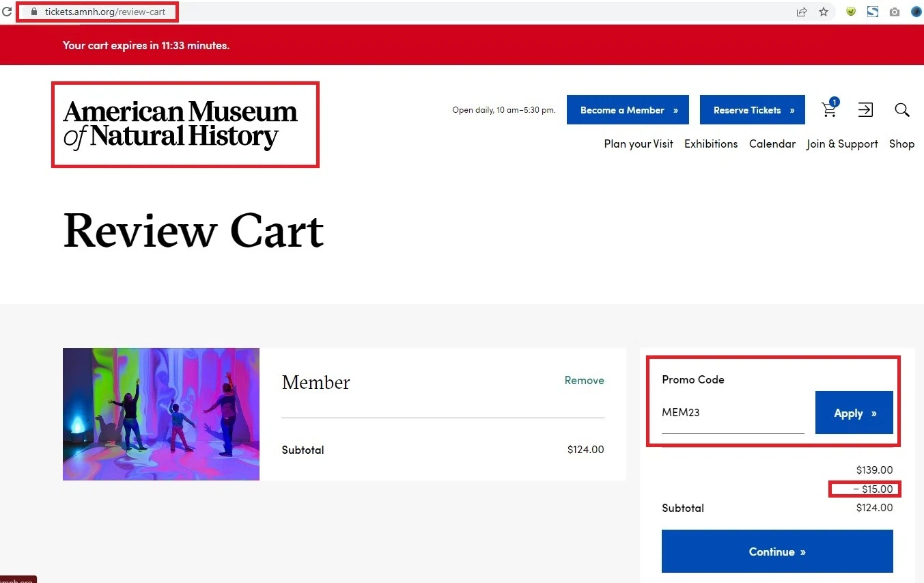Click the Promo Code label
This screenshot has height=583, width=924.
[x=693, y=379]
